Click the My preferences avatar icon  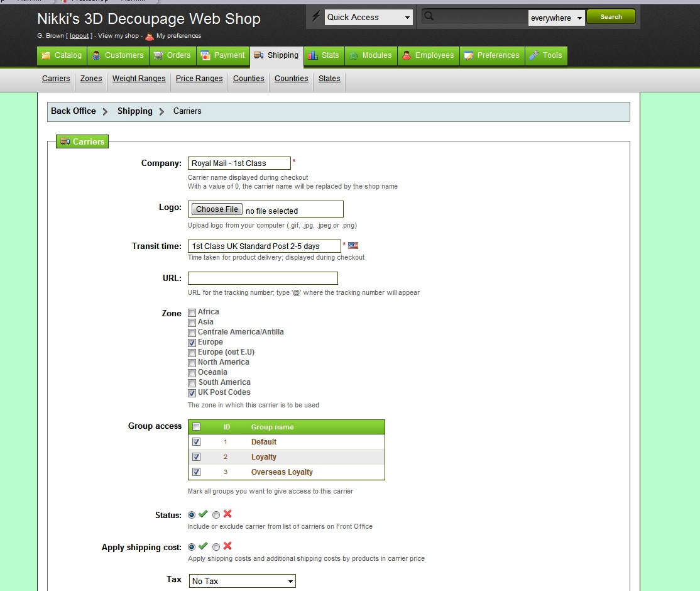point(150,36)
